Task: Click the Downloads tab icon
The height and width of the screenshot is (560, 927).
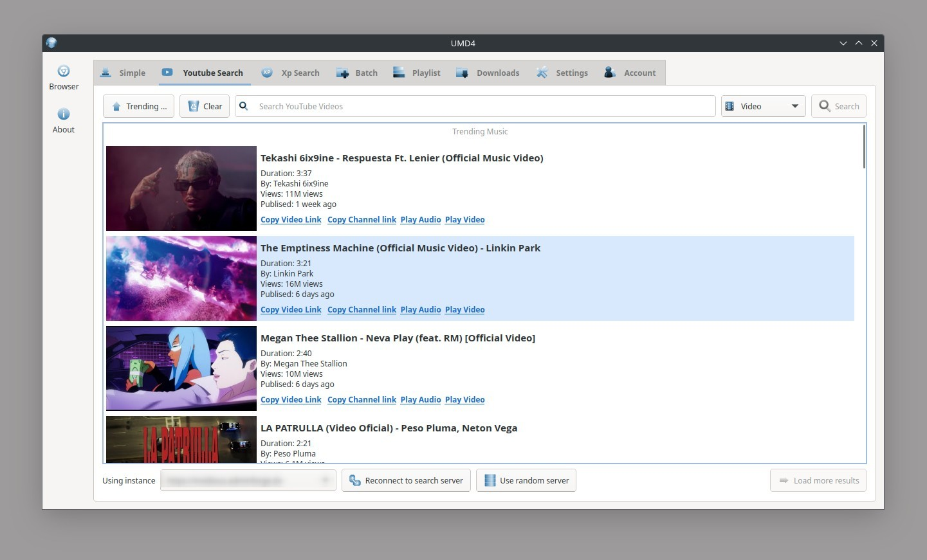Action: (x=462, y=73)
